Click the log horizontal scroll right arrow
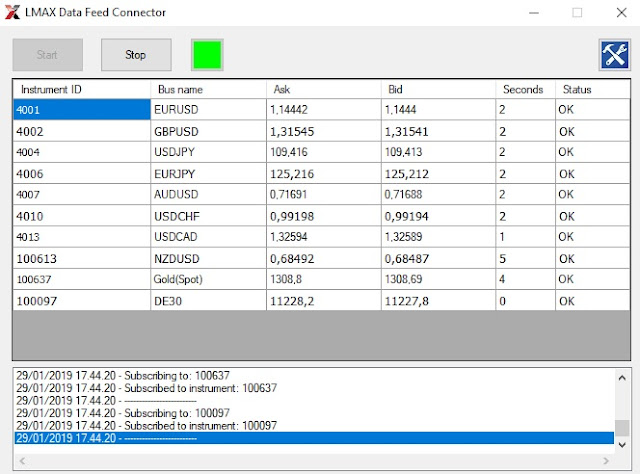Image resolution: width=640 pixels, height=474 pixels. click(606, 461)
